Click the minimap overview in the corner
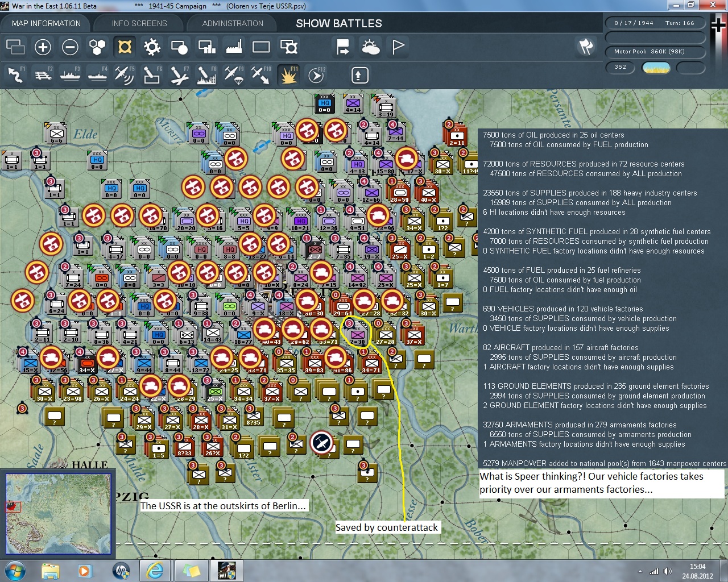This screenshot has width=728, height=582. (58, 513)
